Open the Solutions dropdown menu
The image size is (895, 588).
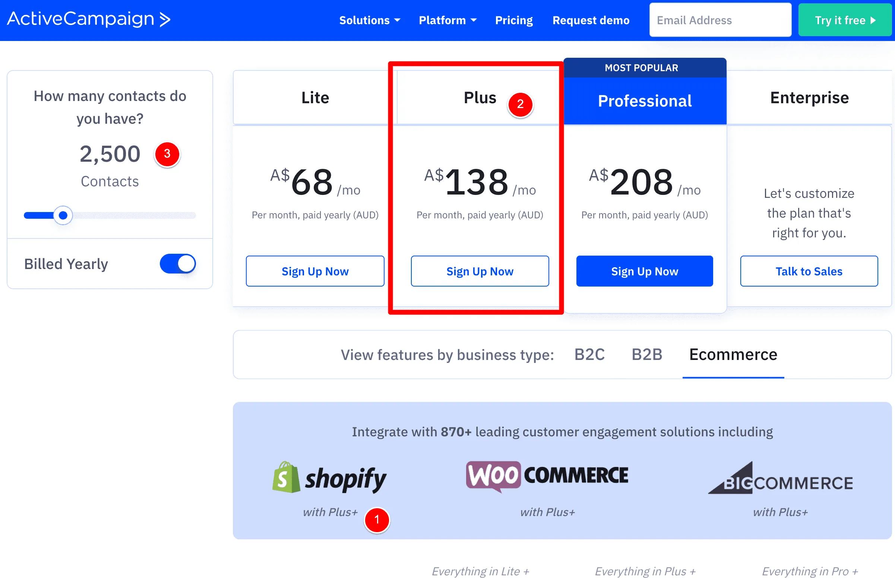click(x=369, y=20)
